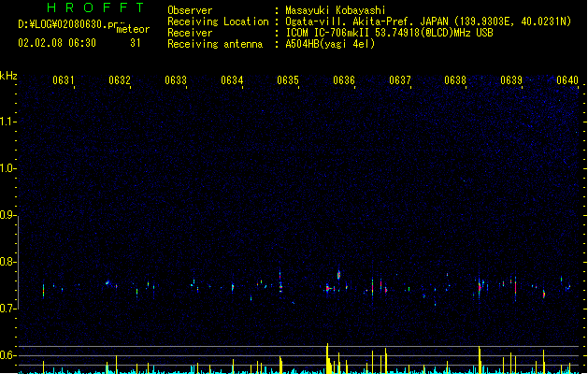Click antenna text A504HB(yagi 4el)
The image size is (588, 374).
330,44
